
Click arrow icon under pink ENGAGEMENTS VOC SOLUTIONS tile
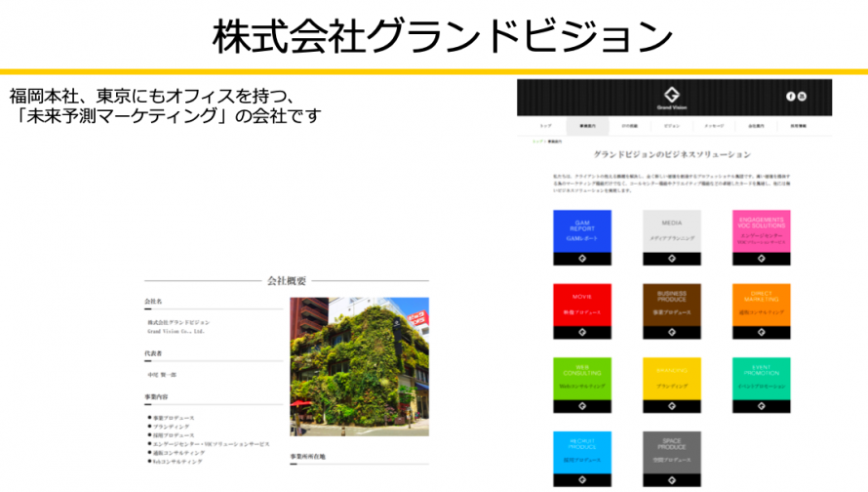click(x=761, y=259)
